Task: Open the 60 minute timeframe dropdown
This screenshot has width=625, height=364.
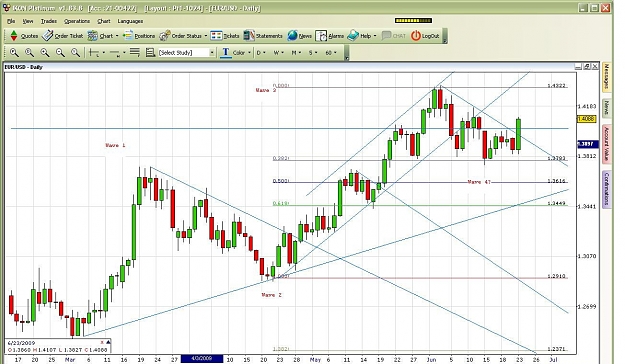Action: (331, 53)
